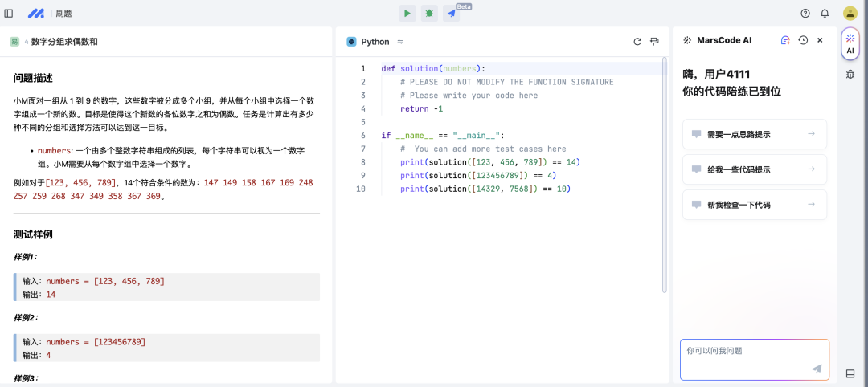The height and width of the screenshot is (387, 868).
Task: Click sample input numbers = [123456789]
Action: click(x=96, y=342)
